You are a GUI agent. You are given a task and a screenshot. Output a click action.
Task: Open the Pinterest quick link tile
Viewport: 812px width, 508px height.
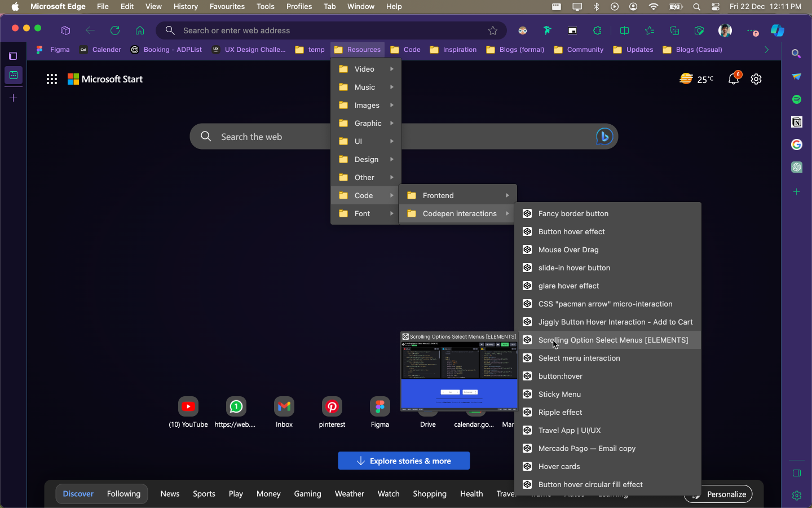[x=332, y=413]
